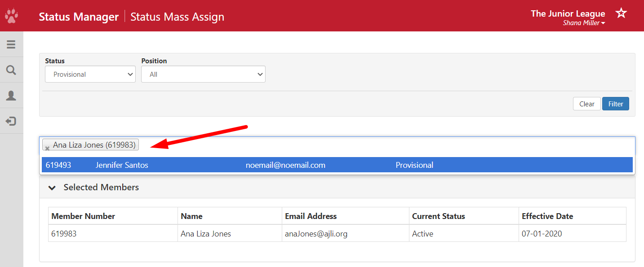
Task: Select the Jennifer Santos suggestion row
Action: click(x=337, y=165)
